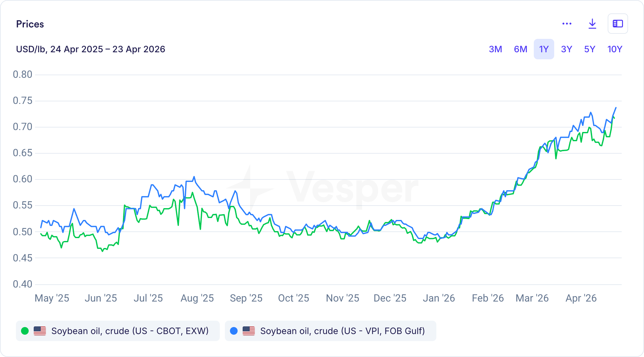Click the download chart icon

point(592,24)
